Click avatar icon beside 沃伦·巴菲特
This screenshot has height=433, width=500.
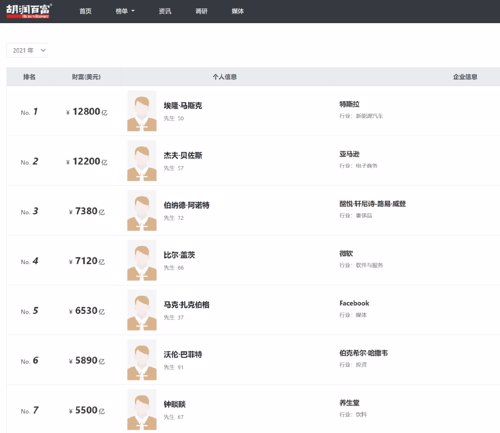(x=142, y=360)
